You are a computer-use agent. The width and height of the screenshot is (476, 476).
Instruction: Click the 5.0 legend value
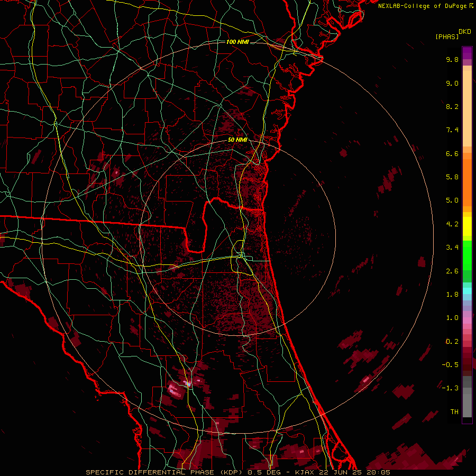[x=452, y=200]
